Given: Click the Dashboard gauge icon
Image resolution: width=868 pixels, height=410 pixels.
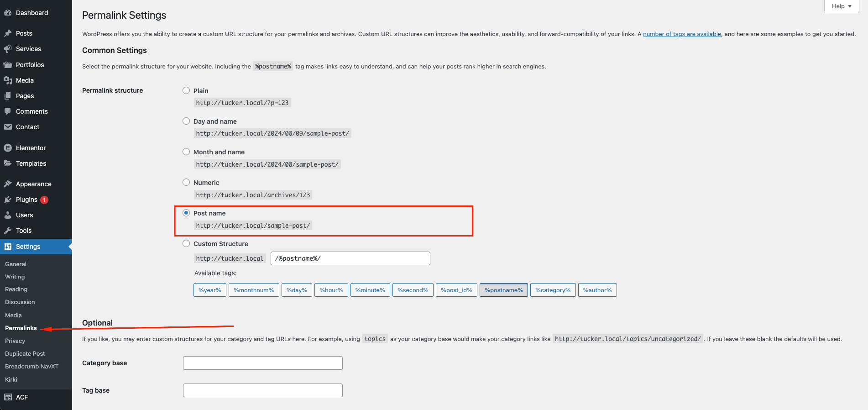Looking at the screenshot, I should pyautogui.click(x=8, y=13).
